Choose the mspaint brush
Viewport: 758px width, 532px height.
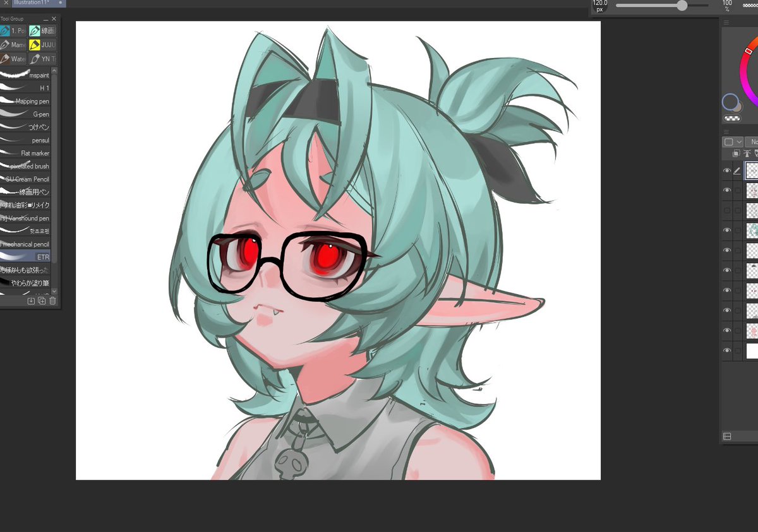[25, 75]
